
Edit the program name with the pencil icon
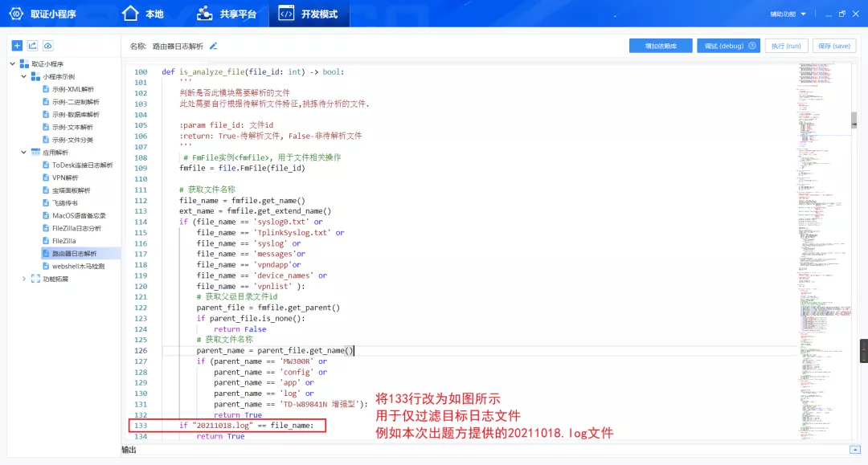point(213,46)
